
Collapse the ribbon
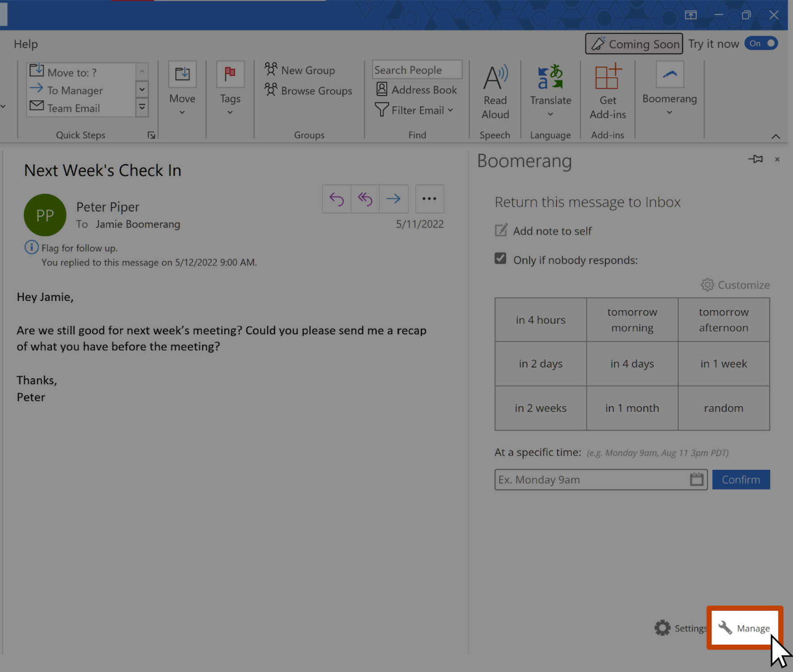(x=776, y=136)
